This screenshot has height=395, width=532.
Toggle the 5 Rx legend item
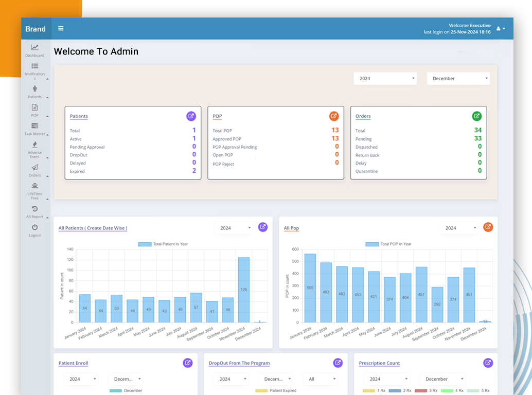(478, 390)
